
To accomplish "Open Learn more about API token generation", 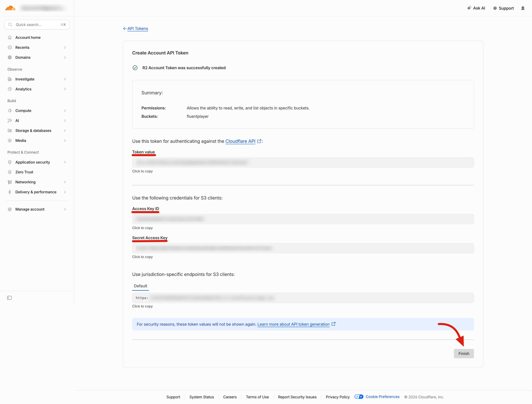I will tap(293, 324).
